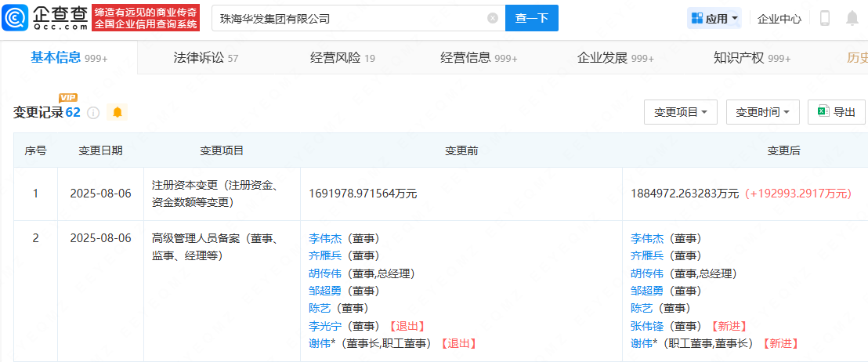868x362 pixels.
Task: Switch to 经营风险 tab
Action: (342, 57)
